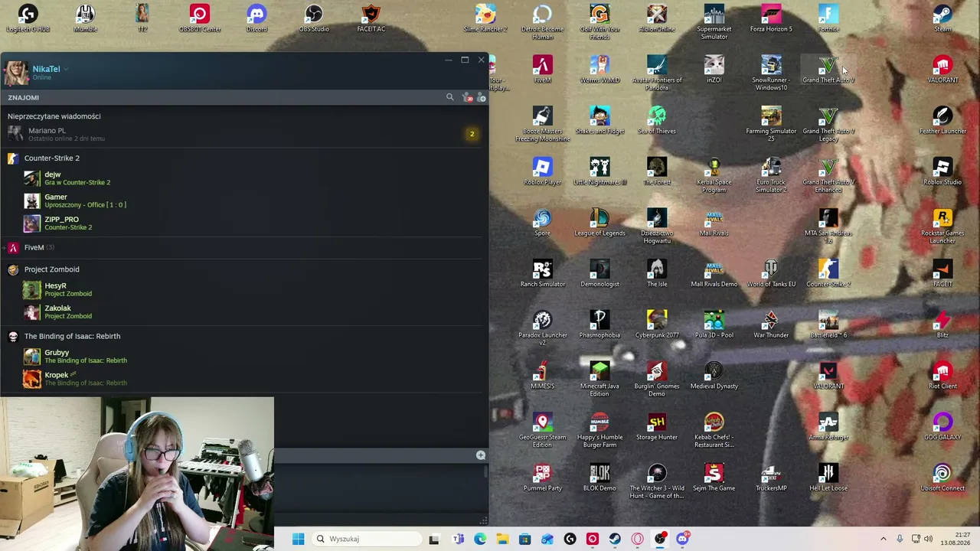This screenshot has height=551, width=980.
Task: Select the inZOI desktop icon
Action: coord(714,70)
